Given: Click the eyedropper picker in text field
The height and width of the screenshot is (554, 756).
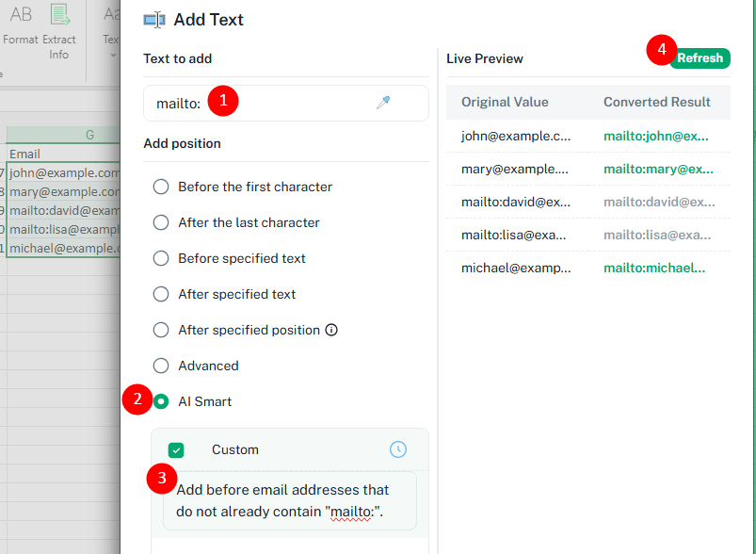Looking at the screenshot, I should coord(383,103).
